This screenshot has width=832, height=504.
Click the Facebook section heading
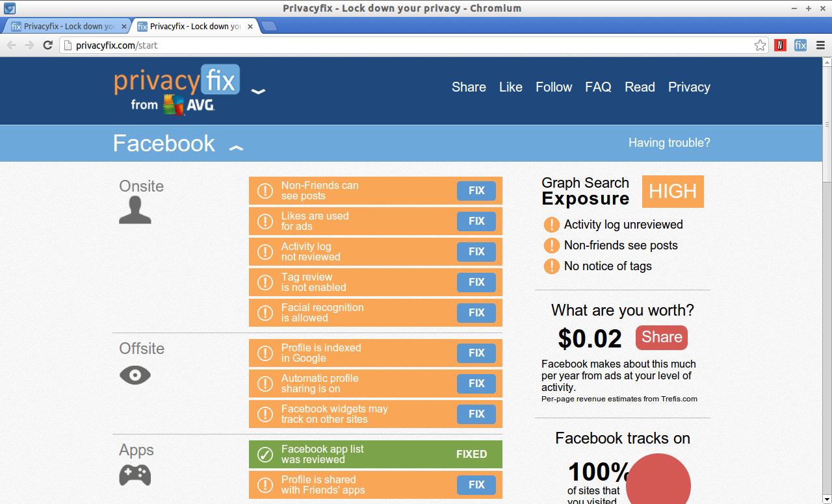(164, 144)
